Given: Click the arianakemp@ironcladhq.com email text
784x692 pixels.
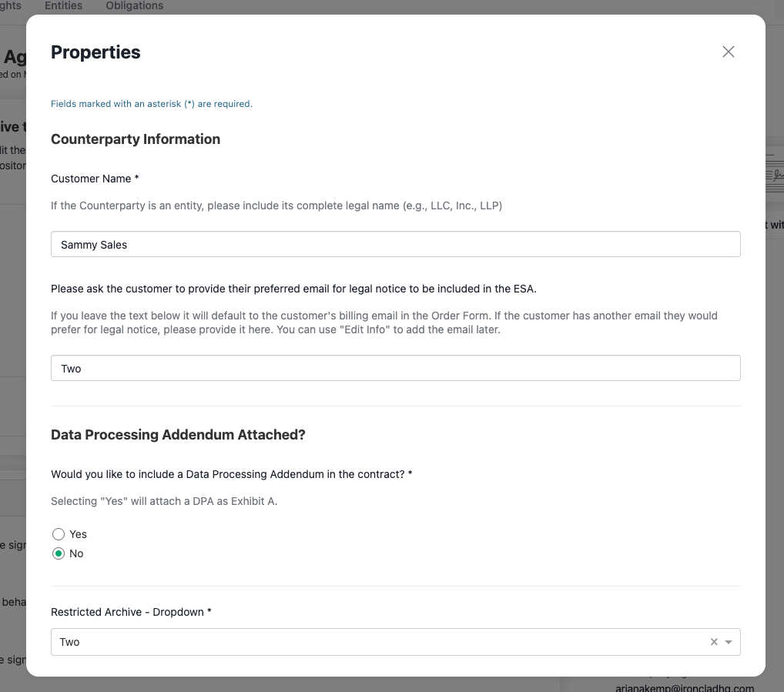Looking at the screenshot, I should pyautogui.click(x=684, y=687).
